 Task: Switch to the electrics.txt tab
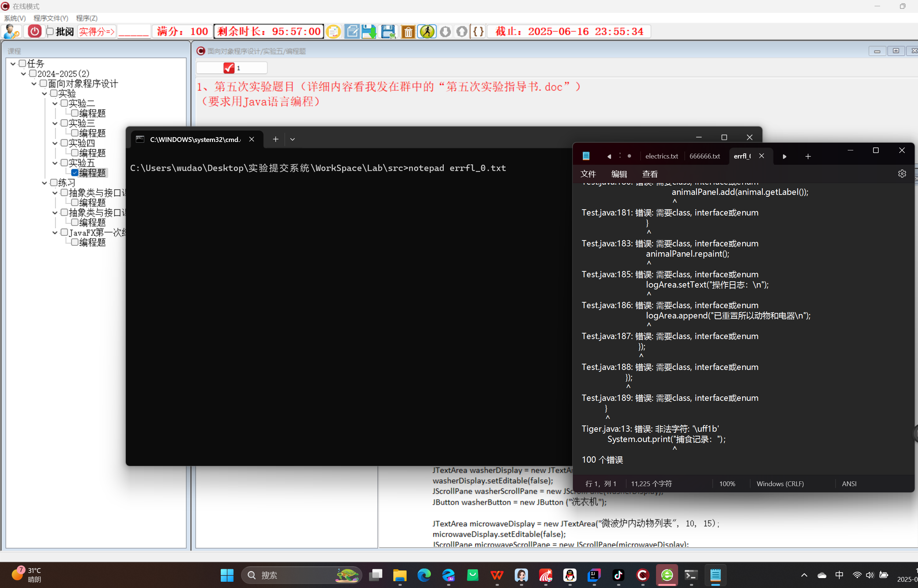(x=661, y=156)
